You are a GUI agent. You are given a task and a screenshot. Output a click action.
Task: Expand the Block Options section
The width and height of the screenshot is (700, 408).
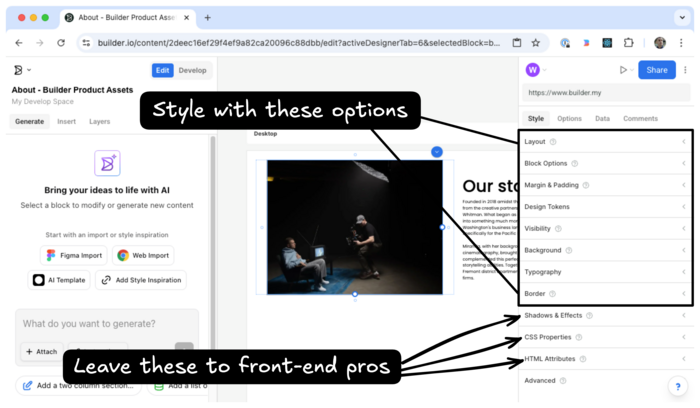pos(606,163)
